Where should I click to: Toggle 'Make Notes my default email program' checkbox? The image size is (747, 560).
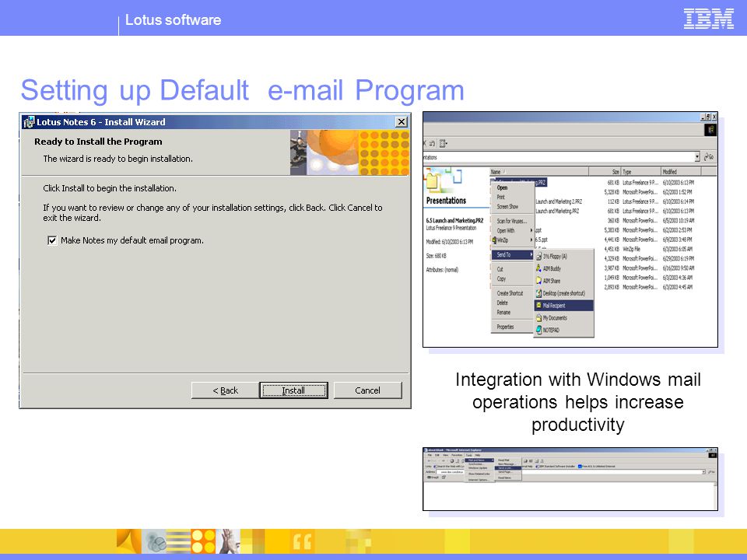click(52, 240)
